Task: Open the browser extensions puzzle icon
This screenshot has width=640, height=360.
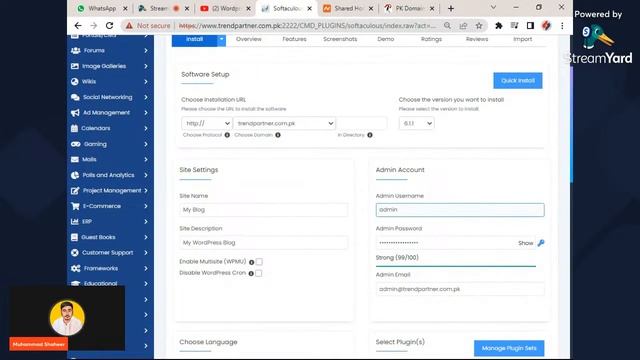Action: [x=498, y=26]
